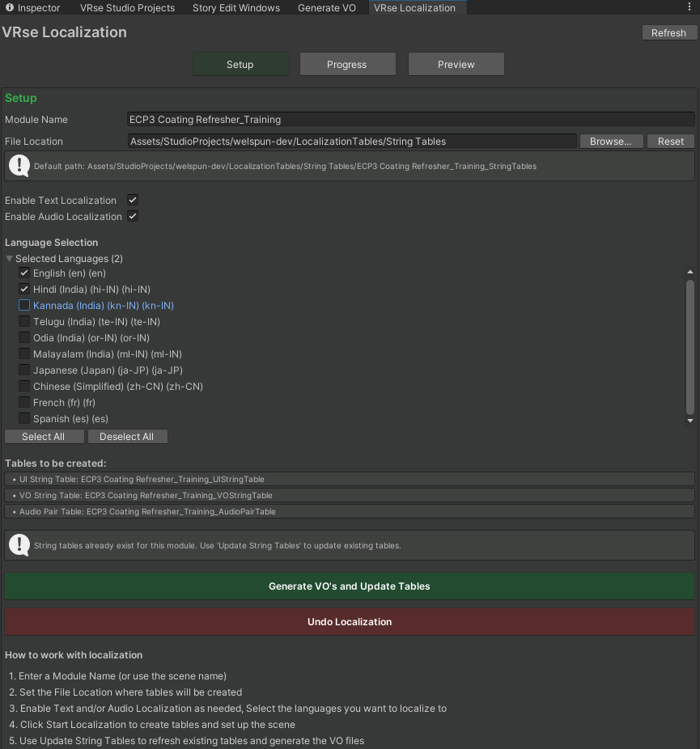This screenshot has width=700, height=749.
Task: Click the warning icon near the string tables notice
Action: click(19, 544)
